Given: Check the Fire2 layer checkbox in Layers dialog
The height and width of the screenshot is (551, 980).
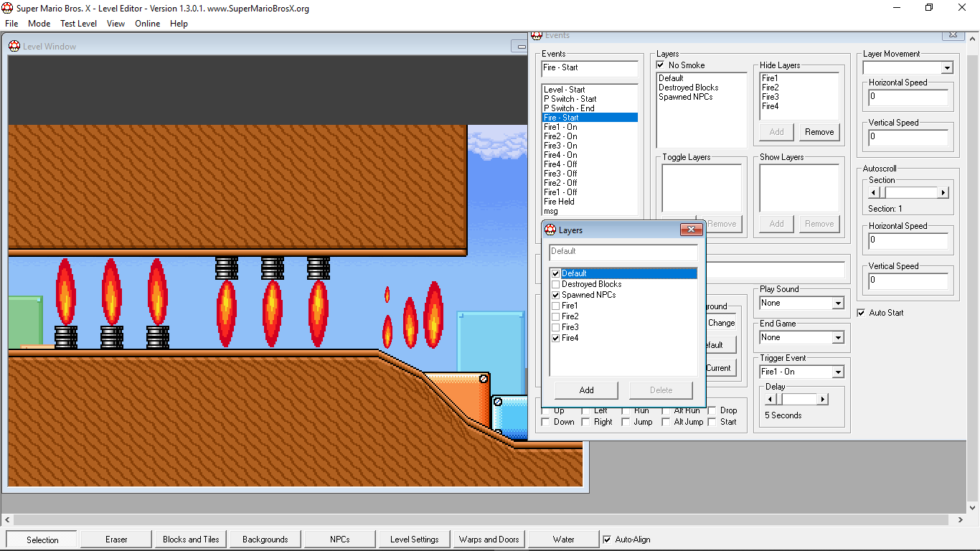Looking at the screenshot, I should pos(555,316).
